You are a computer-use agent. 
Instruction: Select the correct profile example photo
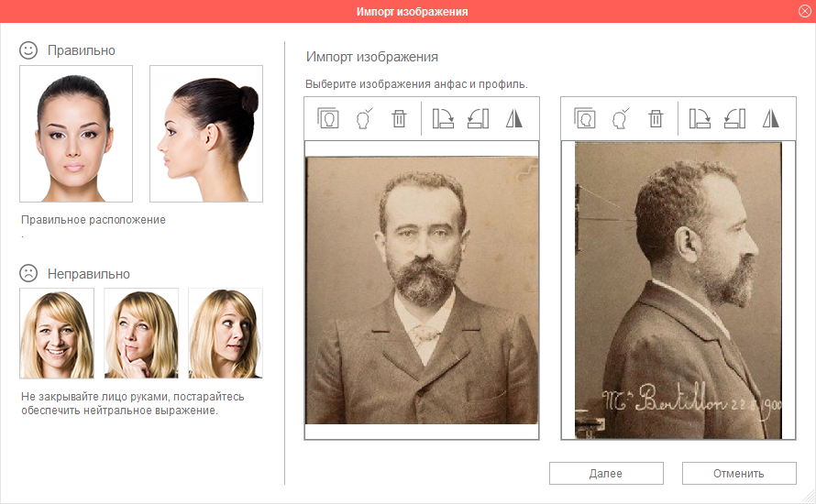(206, 134)
